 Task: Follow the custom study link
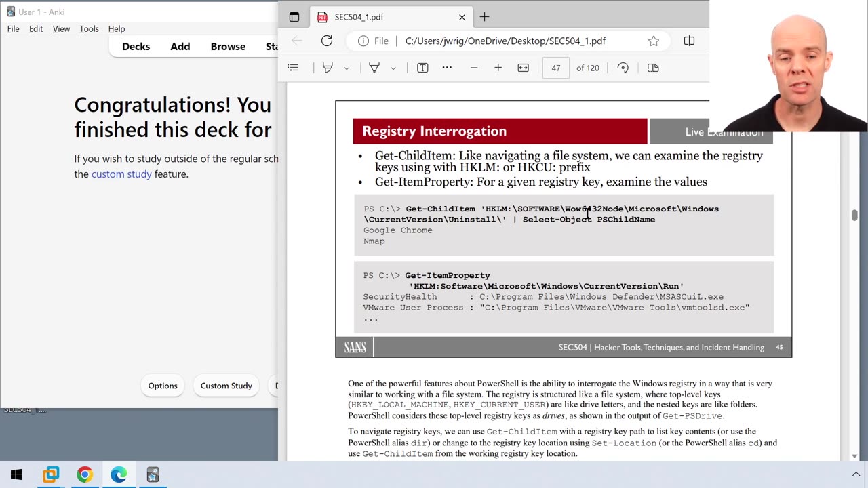point(121,174)
